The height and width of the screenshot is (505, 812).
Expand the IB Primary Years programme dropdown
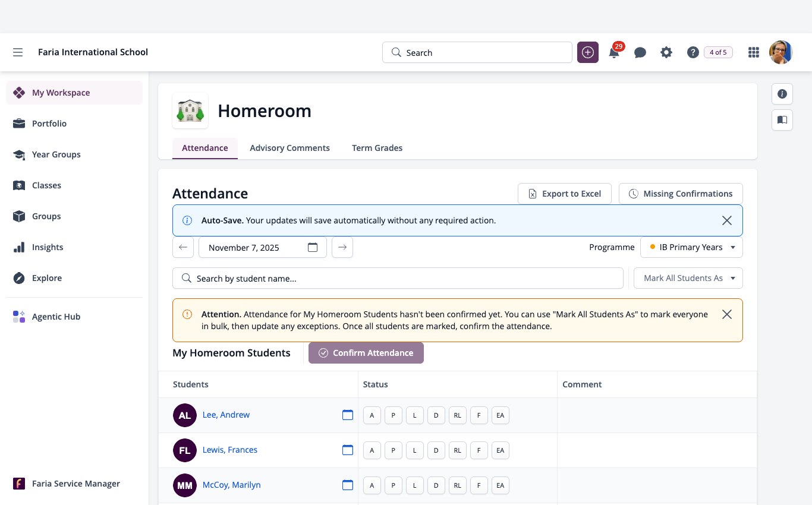[x=691, y=247]
